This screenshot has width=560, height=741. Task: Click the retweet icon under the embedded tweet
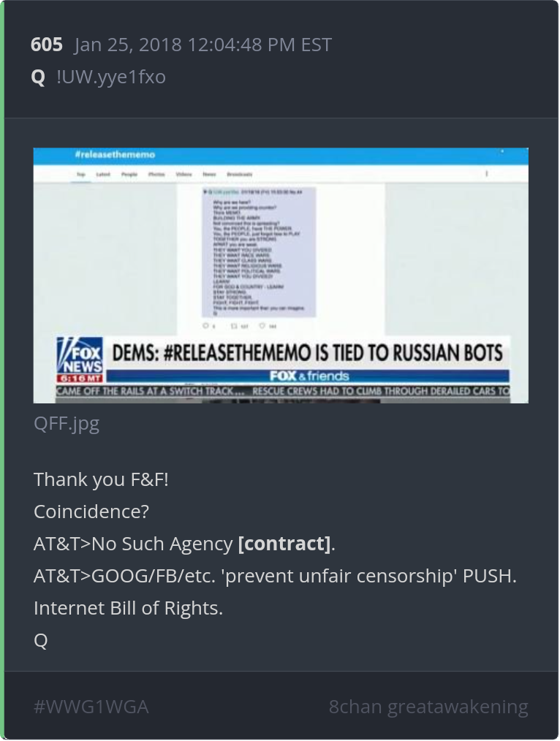point(233,326)
